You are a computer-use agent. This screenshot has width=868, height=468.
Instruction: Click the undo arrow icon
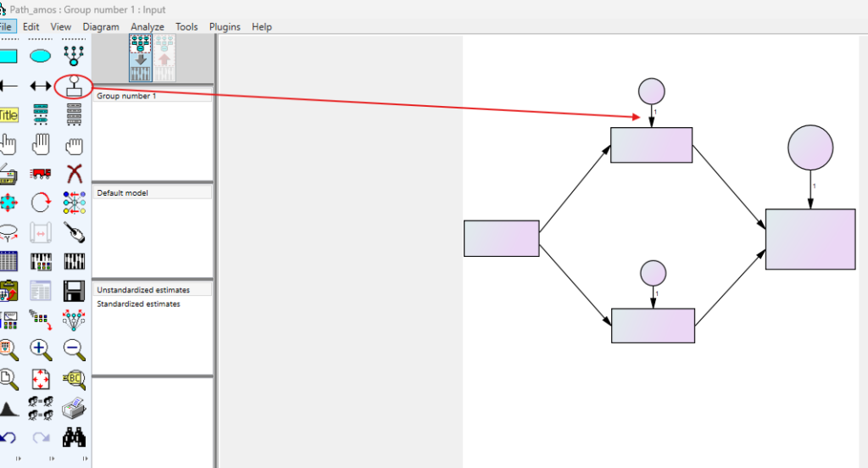click(x=8, y=437)
